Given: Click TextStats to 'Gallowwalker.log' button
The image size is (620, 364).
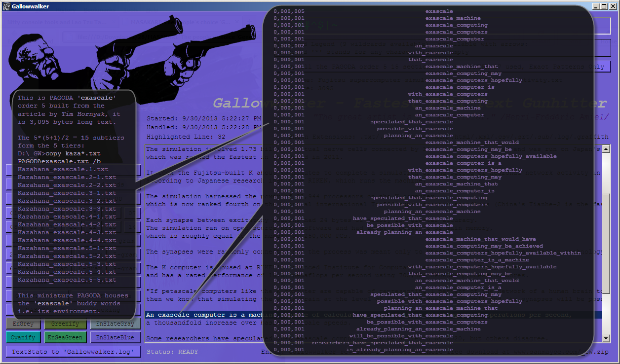Looking at the screenshot, I should 74,352.
